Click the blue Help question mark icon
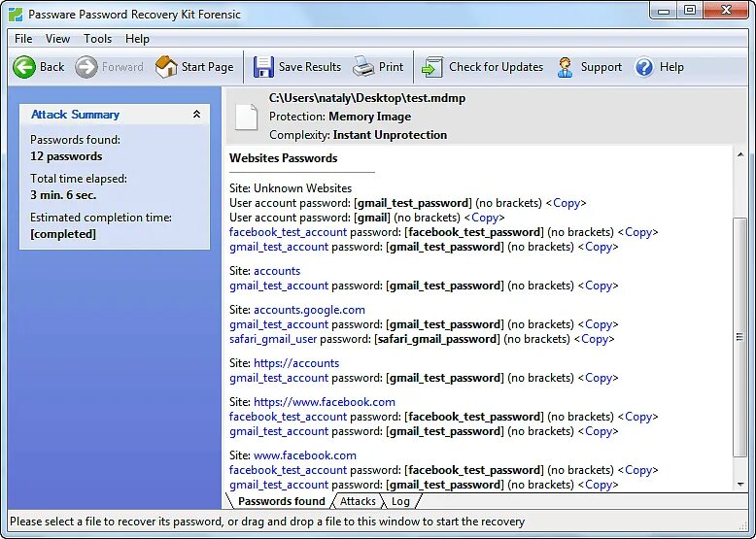This screenshot has width=756, height=539. click(x=644, y=67)
